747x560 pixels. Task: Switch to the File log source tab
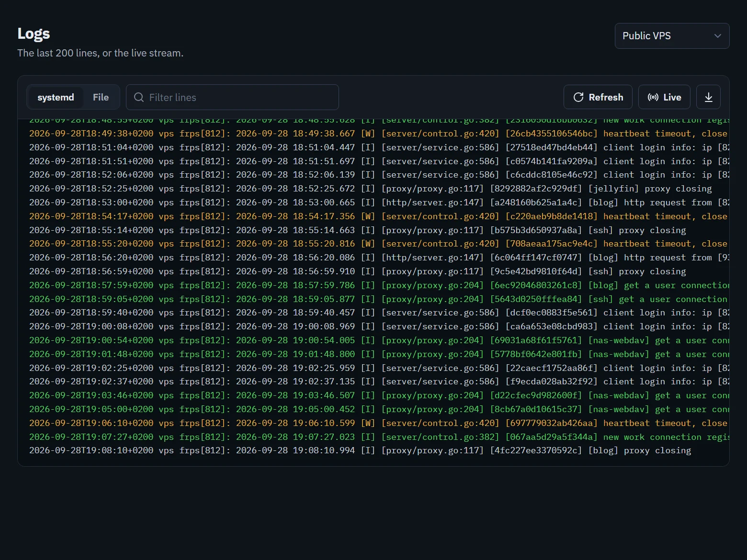[x=101, y=97]
